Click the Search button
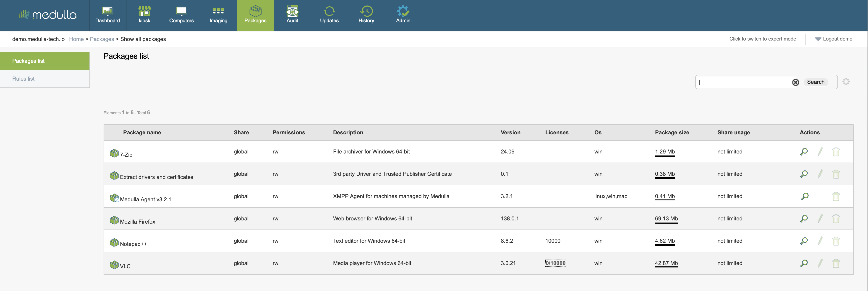This screenshot has height=291, width=868. tap(816, 82)
